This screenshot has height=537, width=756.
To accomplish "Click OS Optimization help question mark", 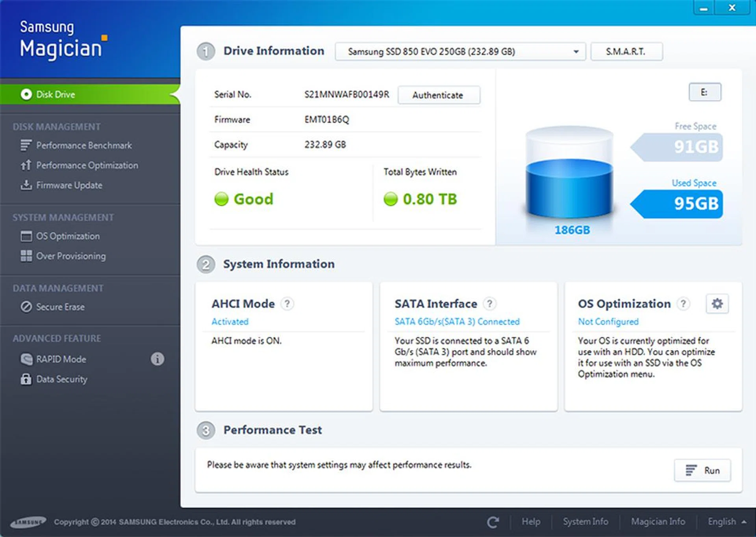I will point(683,304).
